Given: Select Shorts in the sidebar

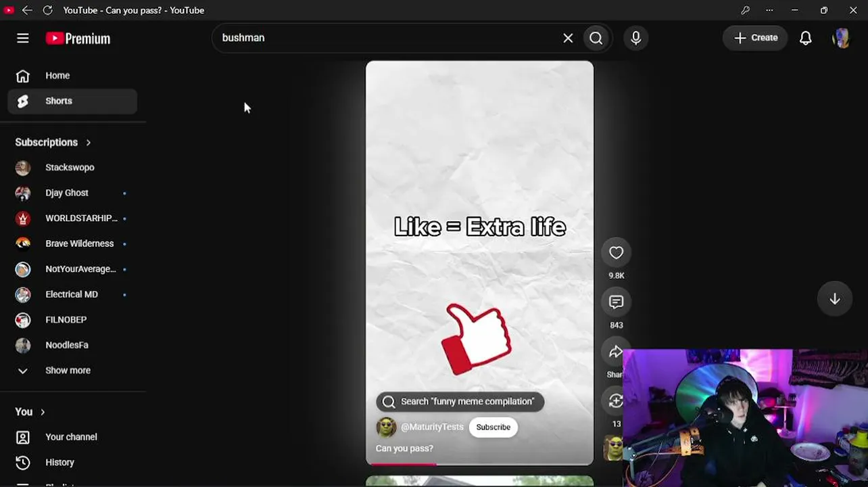Looking at the screenshot, I should pyautogui.click(x=72, y=101).
